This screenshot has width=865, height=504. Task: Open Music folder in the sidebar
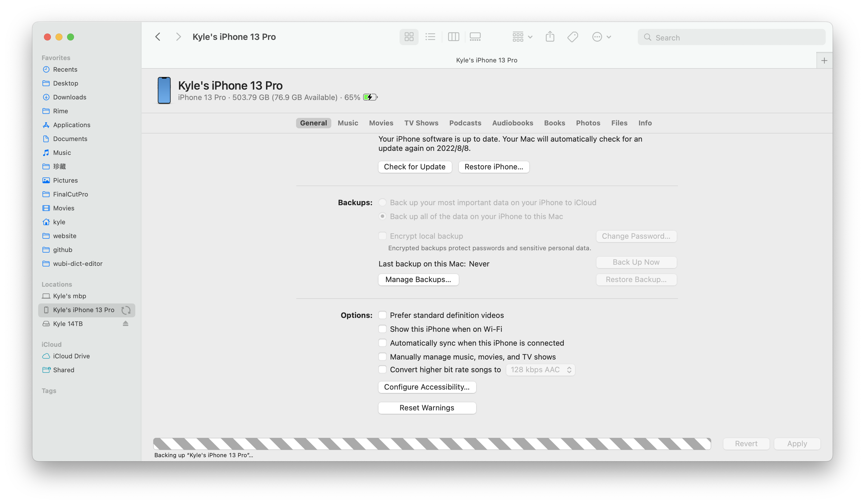coord(87,153)
